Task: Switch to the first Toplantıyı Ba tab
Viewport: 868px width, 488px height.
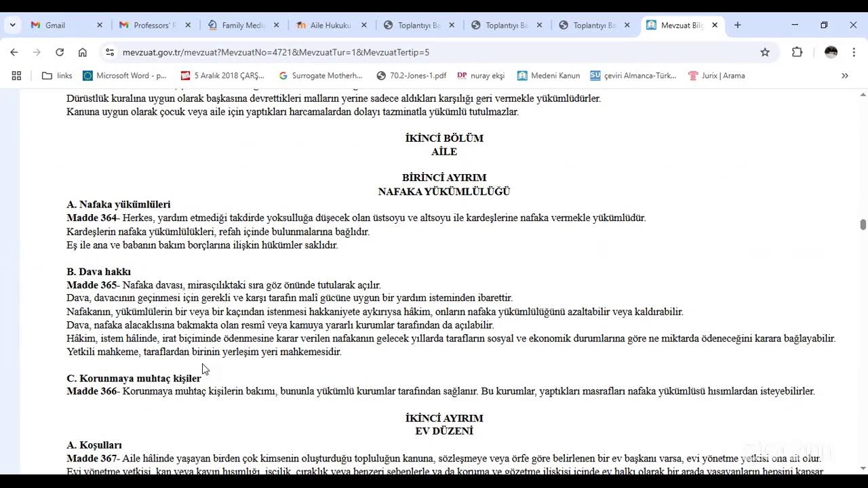Action: coord(418,25)
